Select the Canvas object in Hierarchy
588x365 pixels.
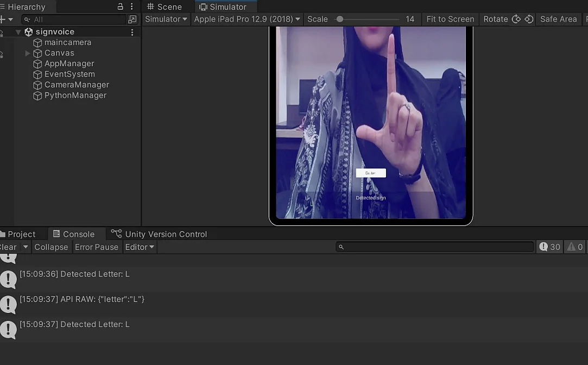(x=59, y=53)
